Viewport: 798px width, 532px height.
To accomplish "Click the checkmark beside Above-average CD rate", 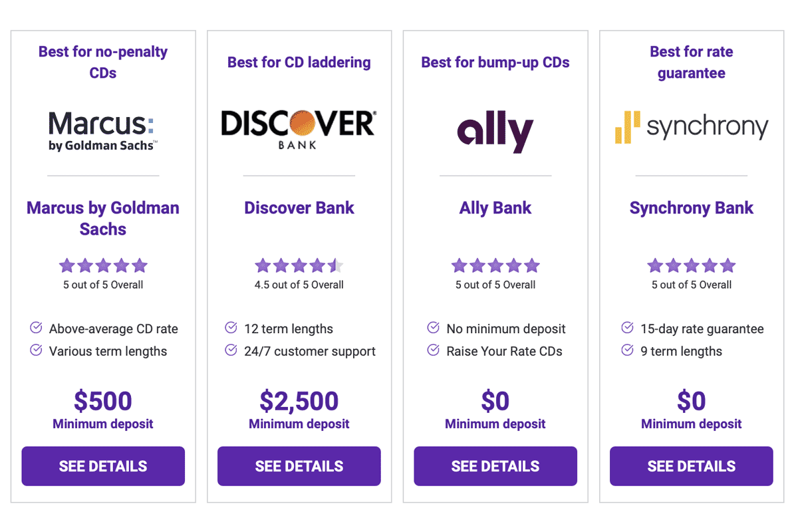I will tap(35, 328).
